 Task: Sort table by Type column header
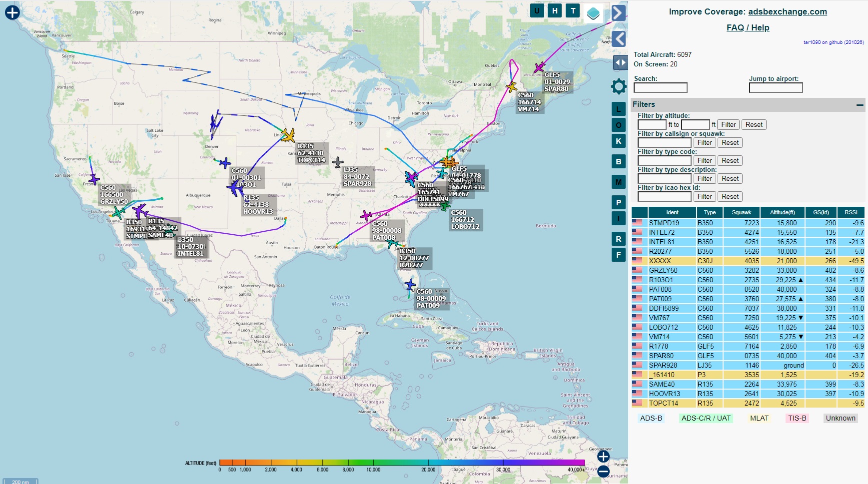[710, 212]
